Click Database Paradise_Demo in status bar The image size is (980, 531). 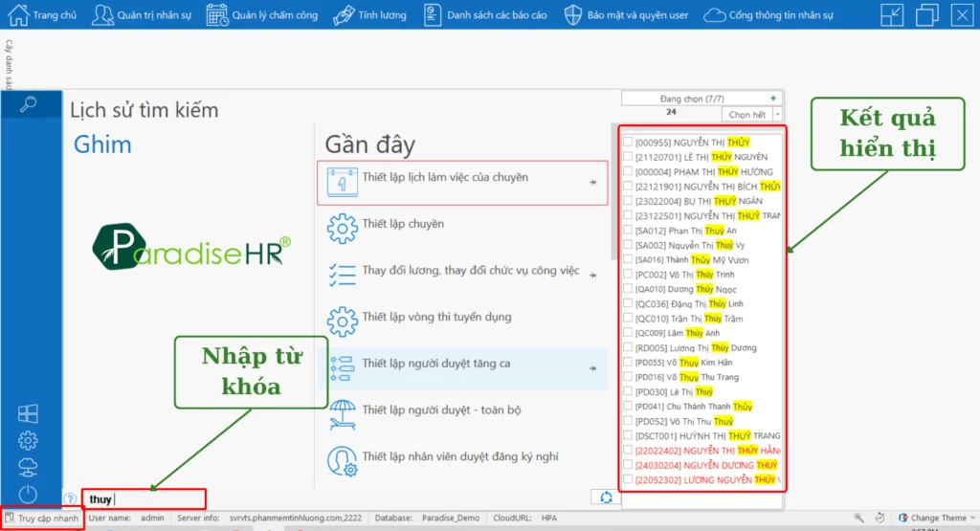pos(427,518)
